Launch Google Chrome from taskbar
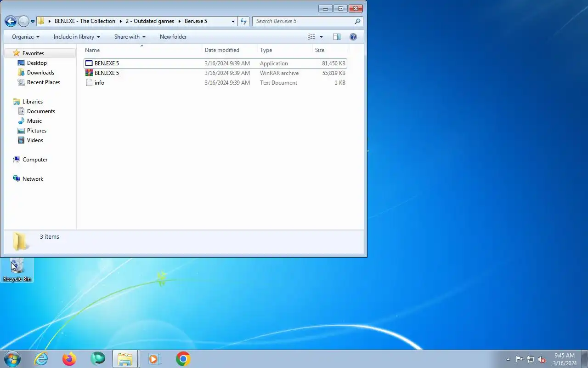 click(183, 359)
